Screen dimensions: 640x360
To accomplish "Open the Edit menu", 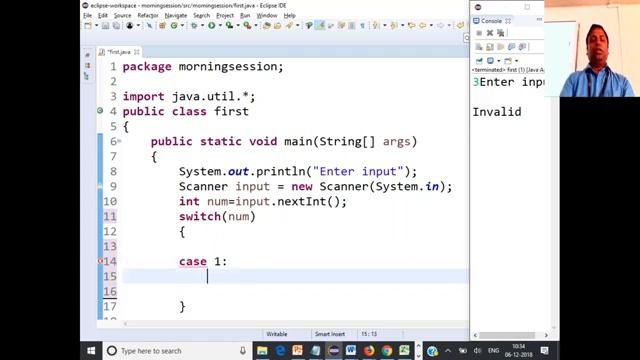I will 102,16.
